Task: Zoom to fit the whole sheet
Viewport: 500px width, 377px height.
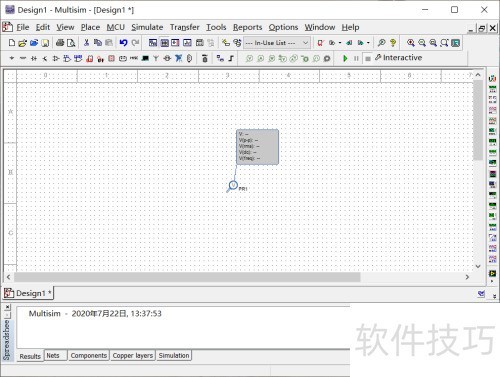Action: tap(444, 43)
